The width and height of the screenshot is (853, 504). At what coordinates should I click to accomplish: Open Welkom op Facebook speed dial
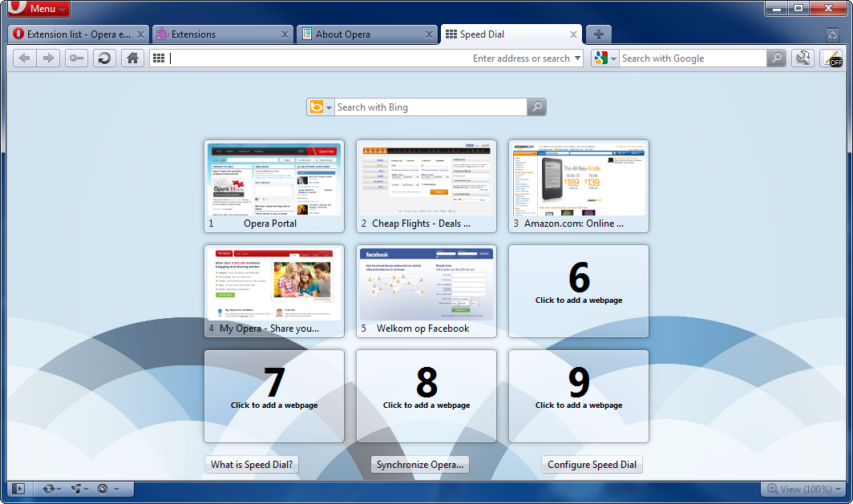pyautogui.click(x=426, y=292)
